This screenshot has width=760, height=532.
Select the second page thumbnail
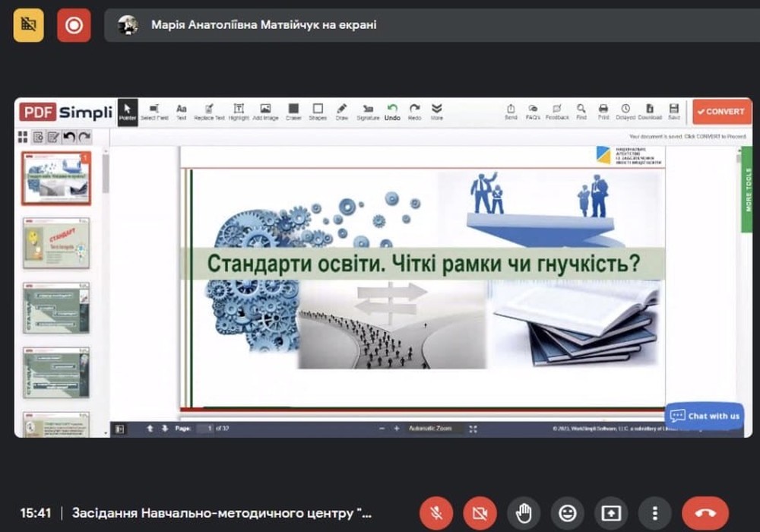[56, 243]
